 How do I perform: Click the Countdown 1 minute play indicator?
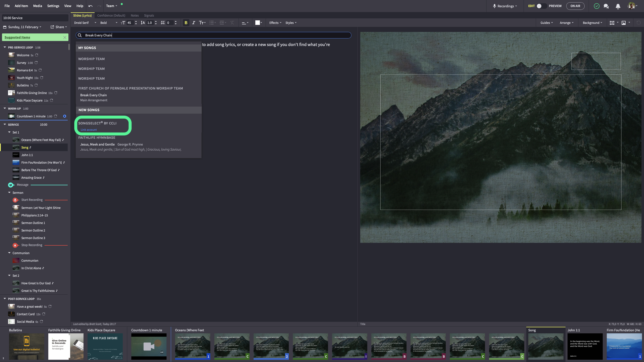point(65,116)
